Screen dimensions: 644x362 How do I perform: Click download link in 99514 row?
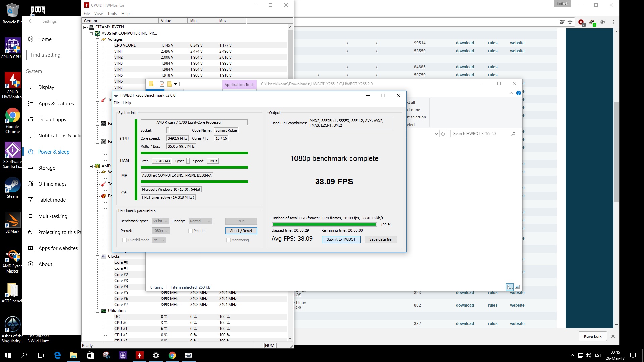click(x=465, y=43)
